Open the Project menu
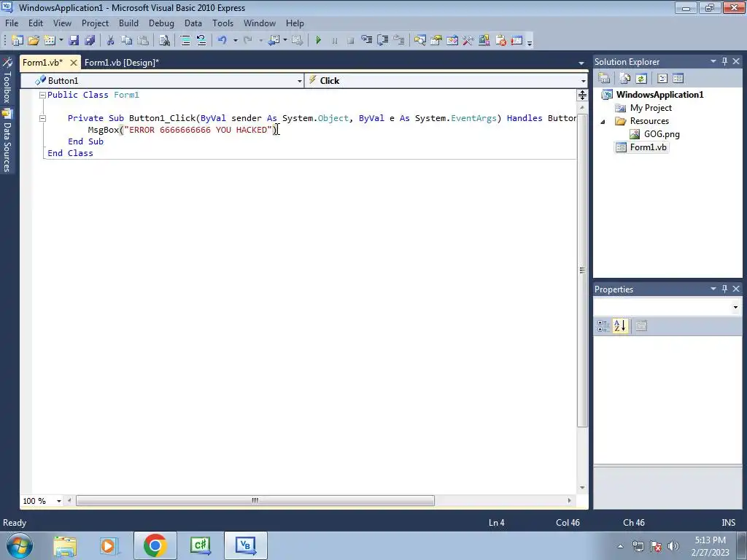747x560 pixels. (95, 23)
